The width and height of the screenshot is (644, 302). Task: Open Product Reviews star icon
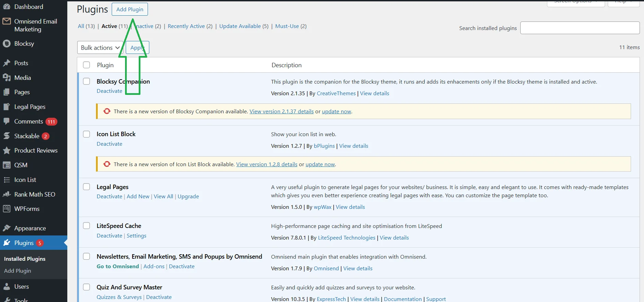pos(6,150)
